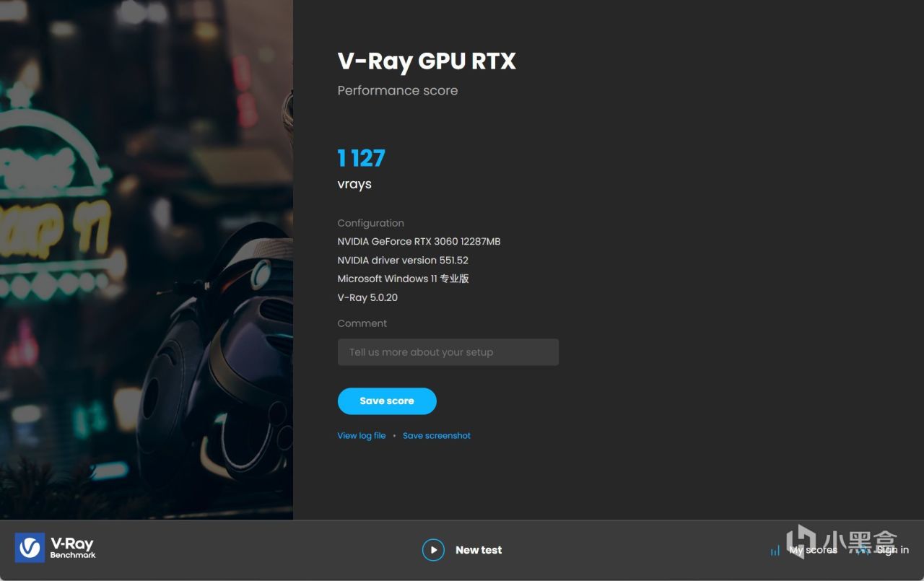Open My scores via bar chart icon
This screenshot has width=924, height=581.
tap(775, 550)
